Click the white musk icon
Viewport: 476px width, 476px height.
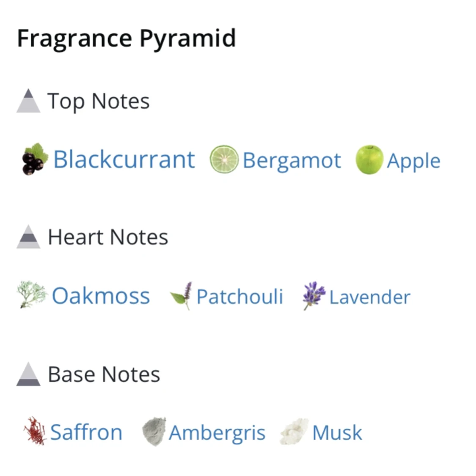click(294, 432)
